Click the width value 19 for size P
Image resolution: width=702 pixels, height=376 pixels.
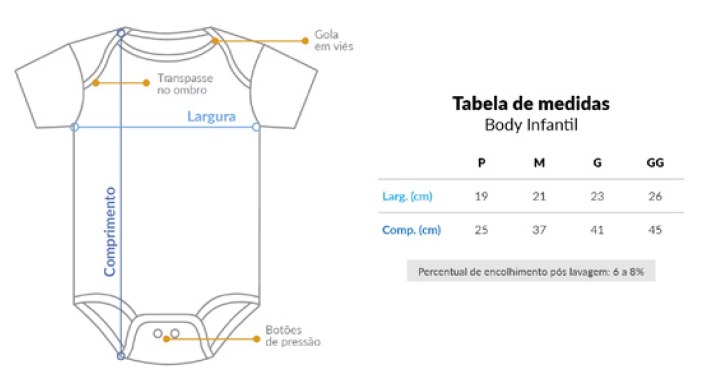pos(481,196)
